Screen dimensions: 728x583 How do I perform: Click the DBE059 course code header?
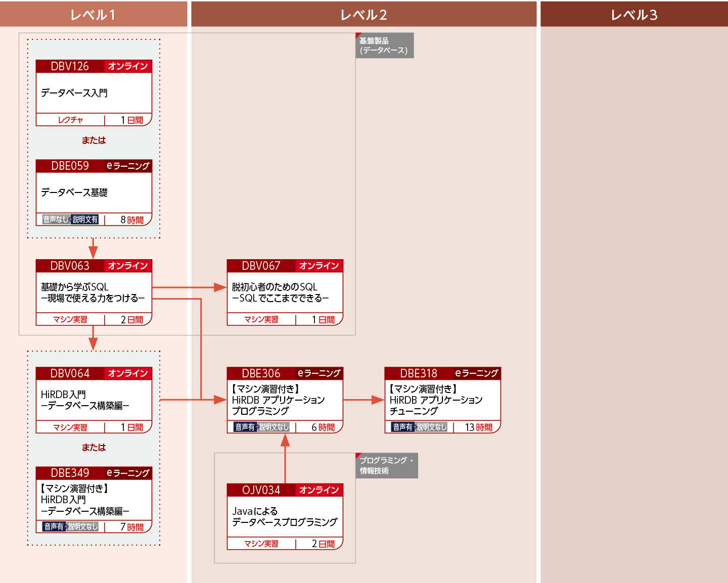click(x=70, y=166)
